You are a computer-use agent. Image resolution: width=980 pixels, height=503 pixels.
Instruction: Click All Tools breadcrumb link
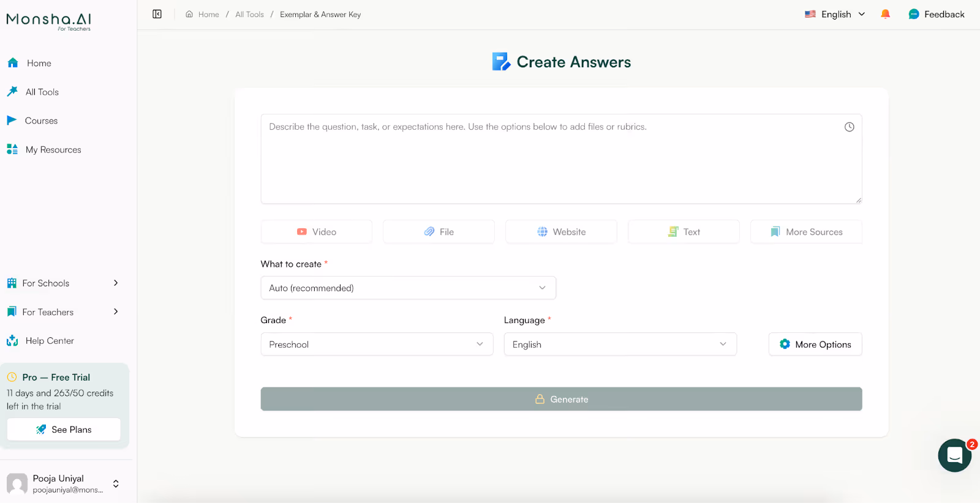point(249,14)
